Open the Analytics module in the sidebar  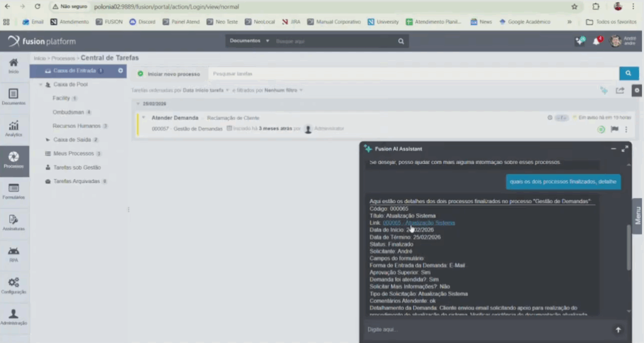coord(13,128)
